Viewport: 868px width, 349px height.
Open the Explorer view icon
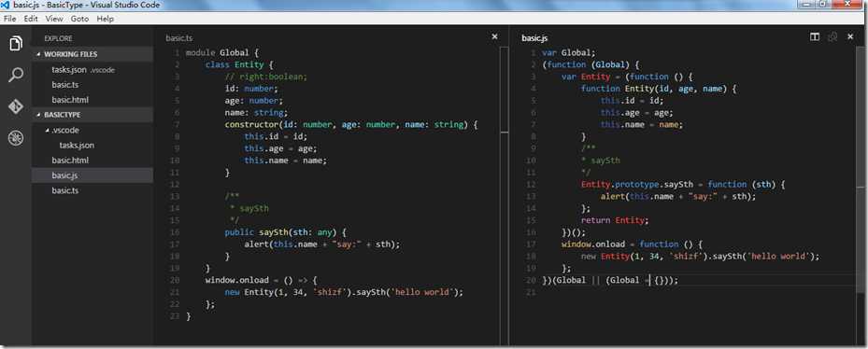pyautogui.click(x=16, y=44)
